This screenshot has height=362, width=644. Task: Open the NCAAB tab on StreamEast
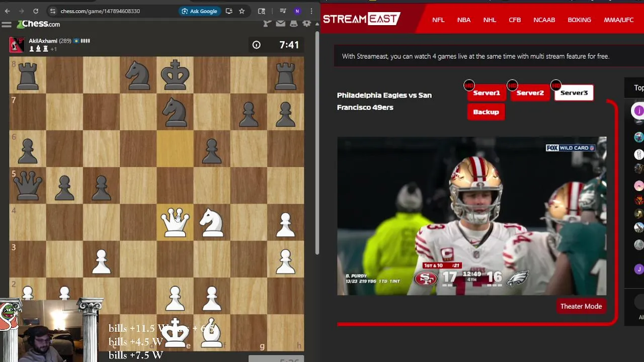click(544, 20)
